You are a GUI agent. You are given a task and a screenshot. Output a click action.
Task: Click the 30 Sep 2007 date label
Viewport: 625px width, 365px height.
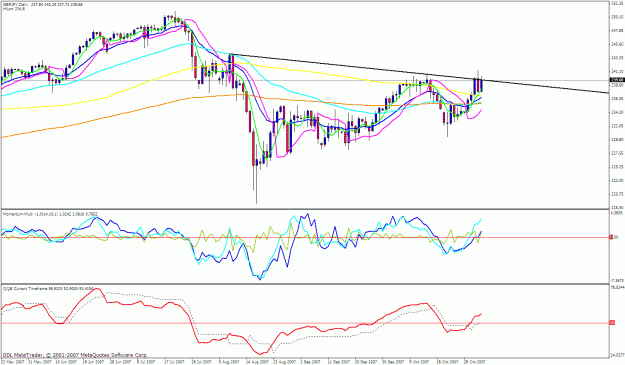click(393, 362)
